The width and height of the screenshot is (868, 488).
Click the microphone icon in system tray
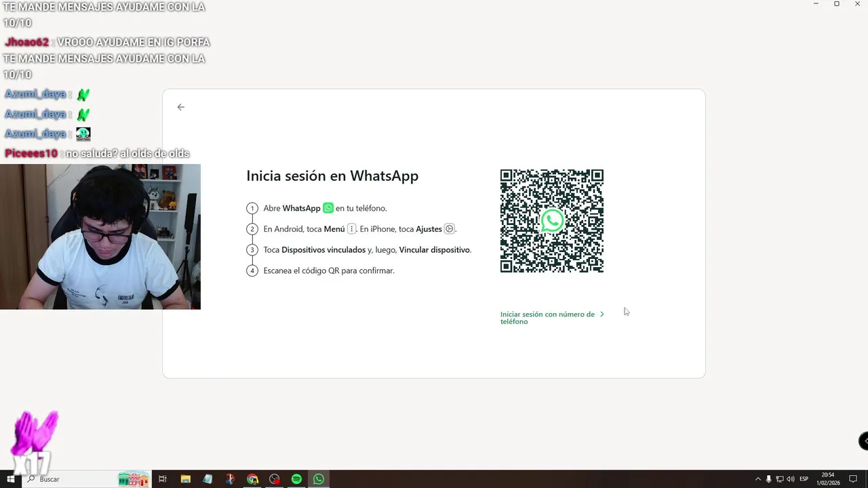(x=768, y=479)
